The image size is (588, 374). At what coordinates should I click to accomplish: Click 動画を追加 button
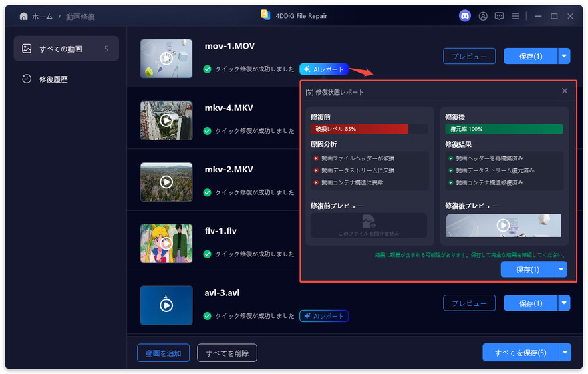click(163, 353)
